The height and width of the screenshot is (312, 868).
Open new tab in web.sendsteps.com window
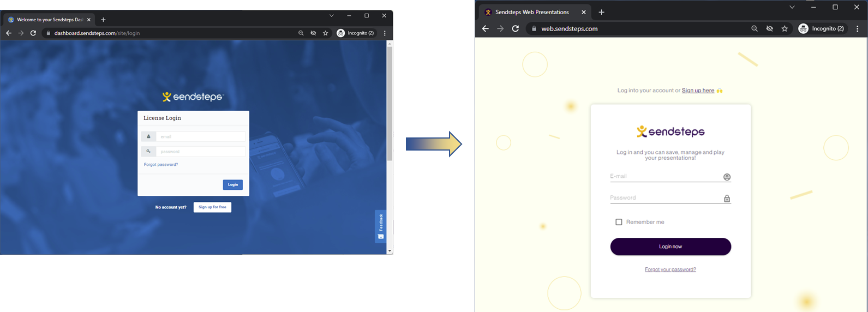point(601,12)
